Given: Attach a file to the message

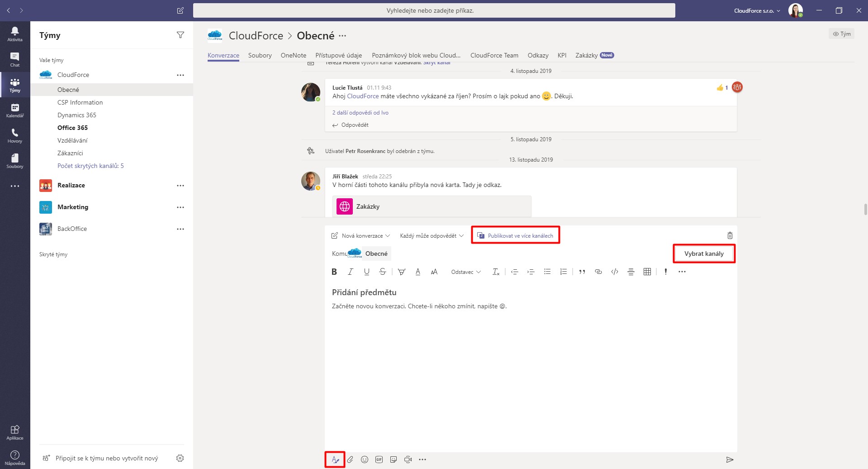Looking at the screenshot, I should 350,459.
